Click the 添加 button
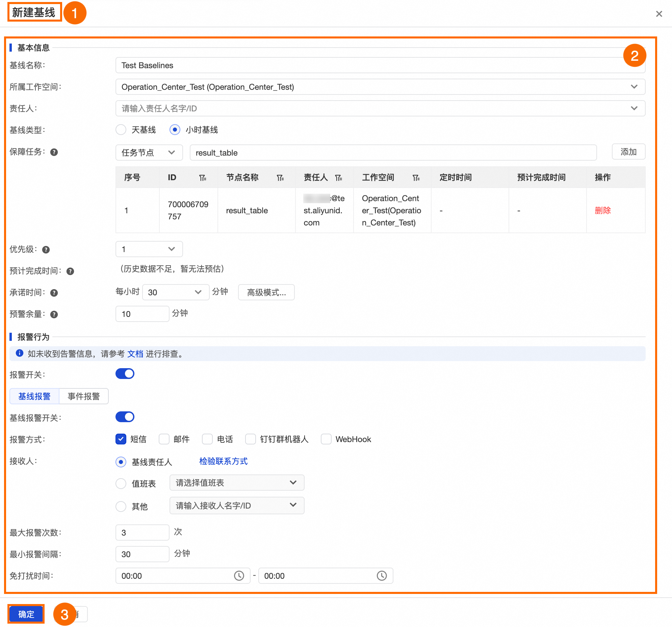Image resolution: width=672 pixels, height=627 pixels. click(628, 152)
